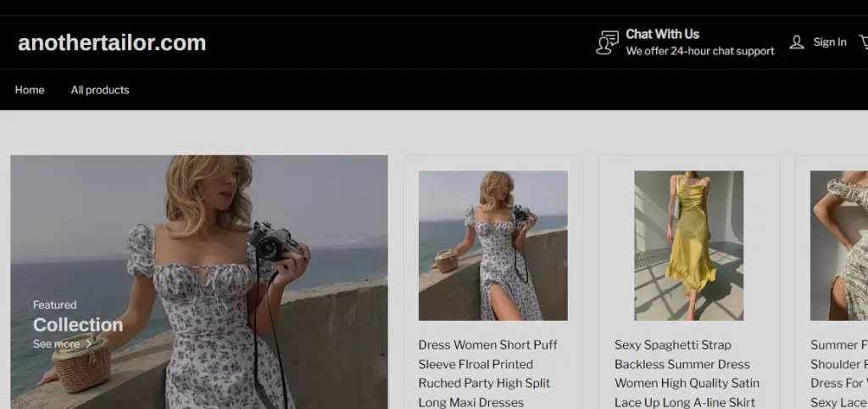Click the floral puff sleeve dress thumbnail
The image size is (868, 409).
[492, 245]
